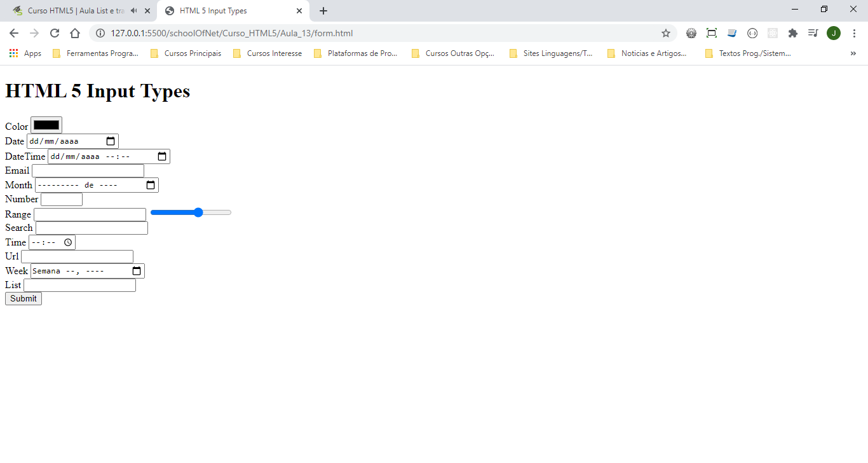Open the media control playlist icon
This screenshot has width=868, height=463.
[x=813, y=33]
